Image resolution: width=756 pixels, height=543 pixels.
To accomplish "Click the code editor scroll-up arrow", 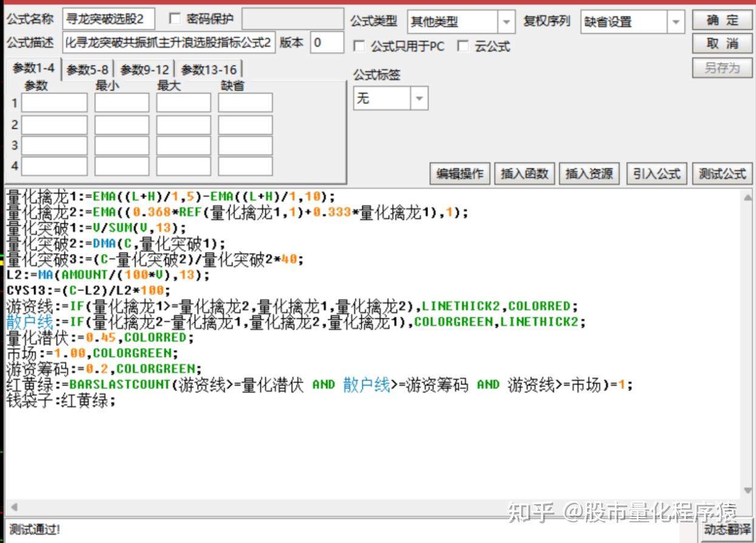I will pyautogui.click(x=747, y=197).
